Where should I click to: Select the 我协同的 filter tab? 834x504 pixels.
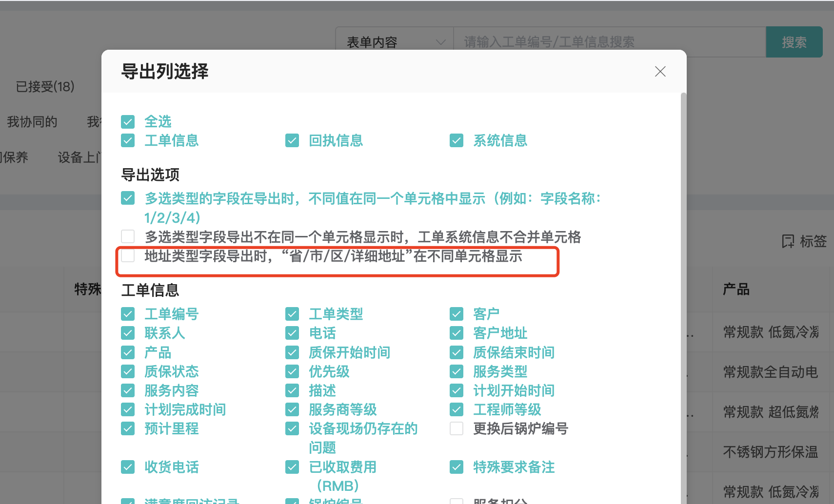click(32, 122)
